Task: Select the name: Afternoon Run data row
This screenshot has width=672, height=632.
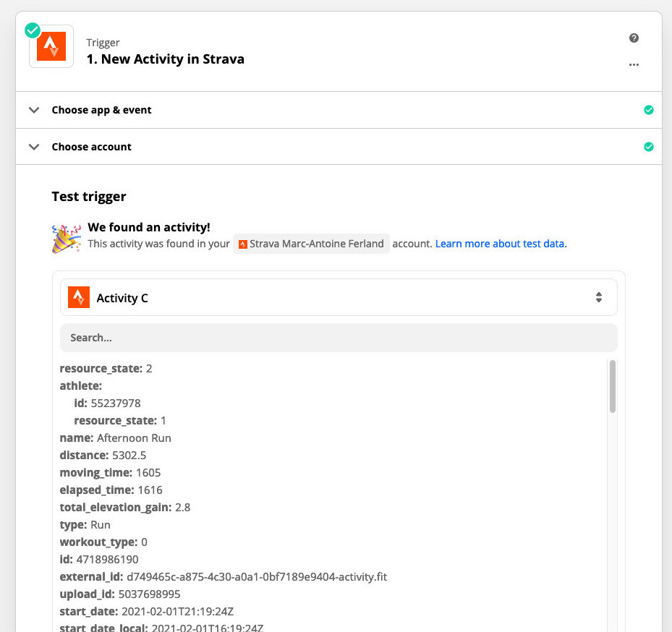Action: pyautogui.click(x=116, y=437)
